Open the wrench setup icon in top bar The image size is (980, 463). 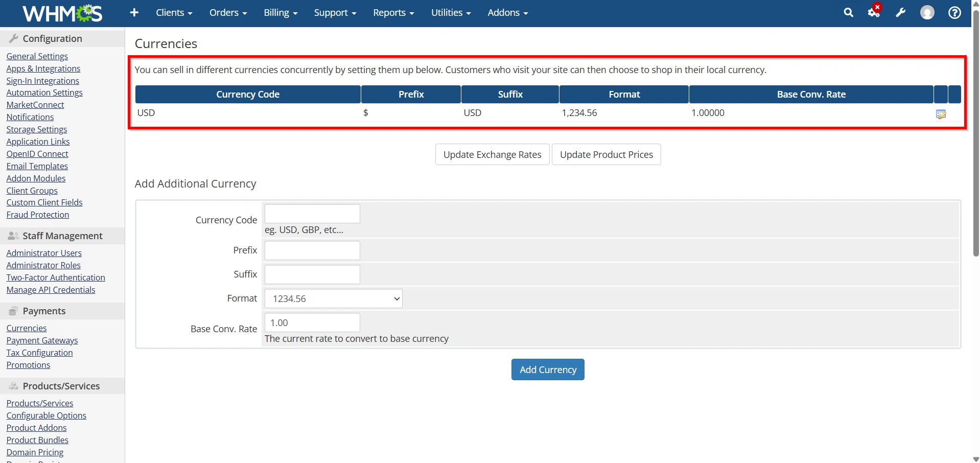point(900,12)
